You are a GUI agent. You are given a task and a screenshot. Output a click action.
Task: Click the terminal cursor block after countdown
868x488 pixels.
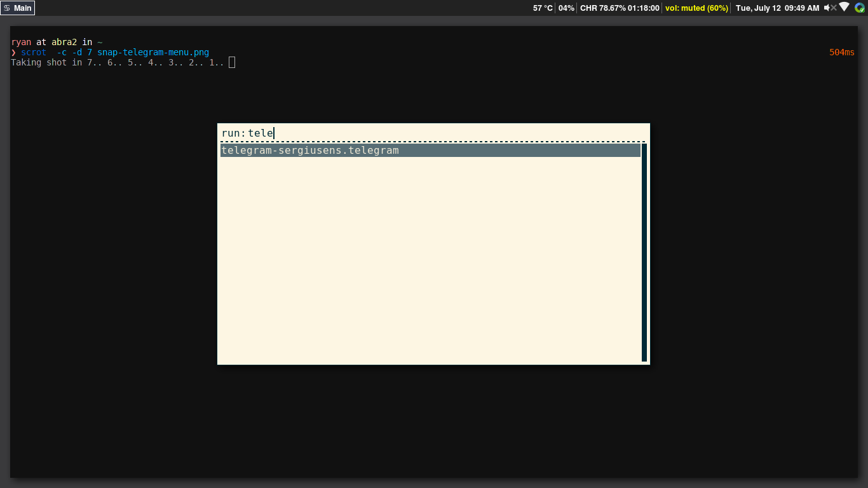tap(232, 62)
